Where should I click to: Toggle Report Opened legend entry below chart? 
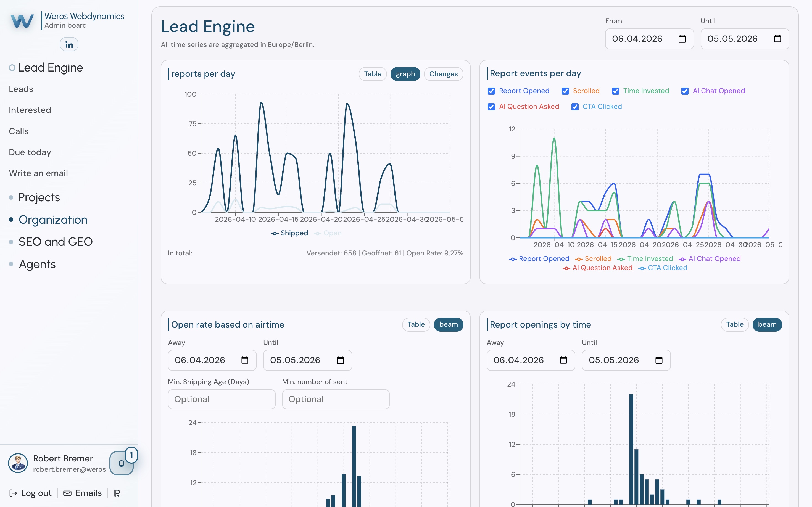[539, 259]
